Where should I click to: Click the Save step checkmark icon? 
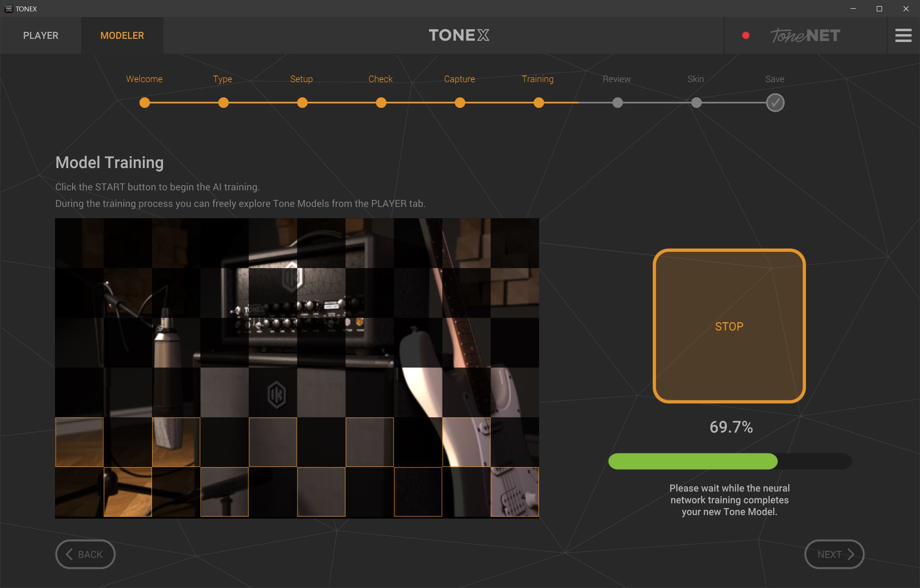(775, 103)
